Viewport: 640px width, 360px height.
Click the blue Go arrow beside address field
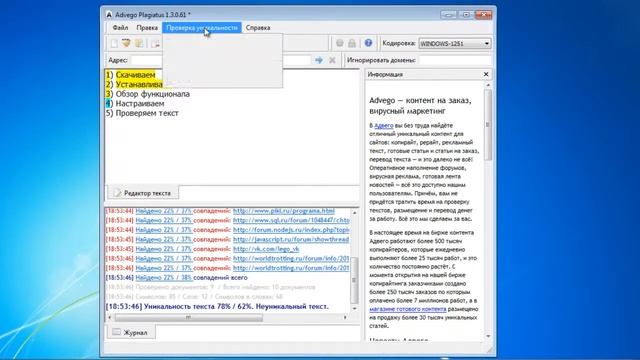point(319,60)
